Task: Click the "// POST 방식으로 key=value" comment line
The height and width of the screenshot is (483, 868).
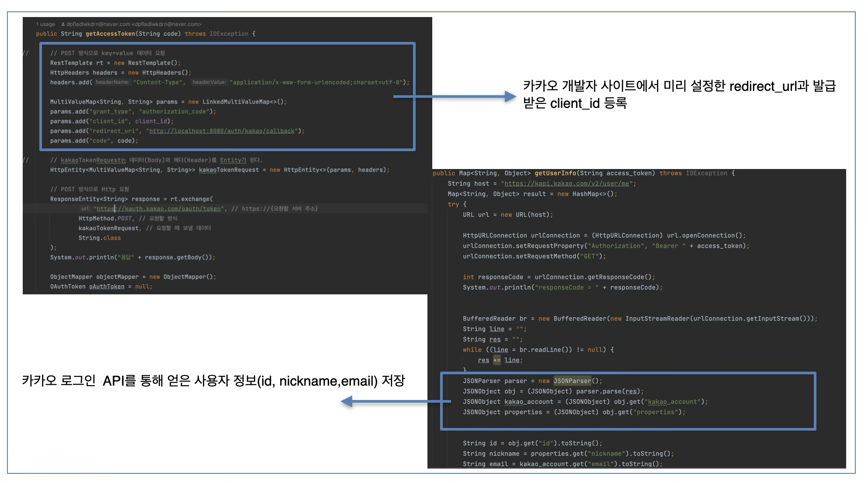Action: [108, 53]
